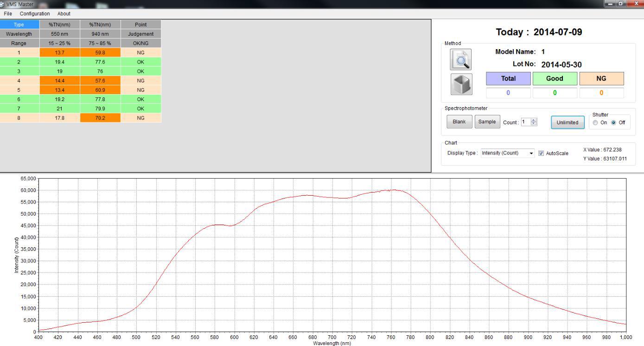Click the Lot No value 2014-05-30
This screenshot has height=346, width=644.
click(x=561, y=65)
